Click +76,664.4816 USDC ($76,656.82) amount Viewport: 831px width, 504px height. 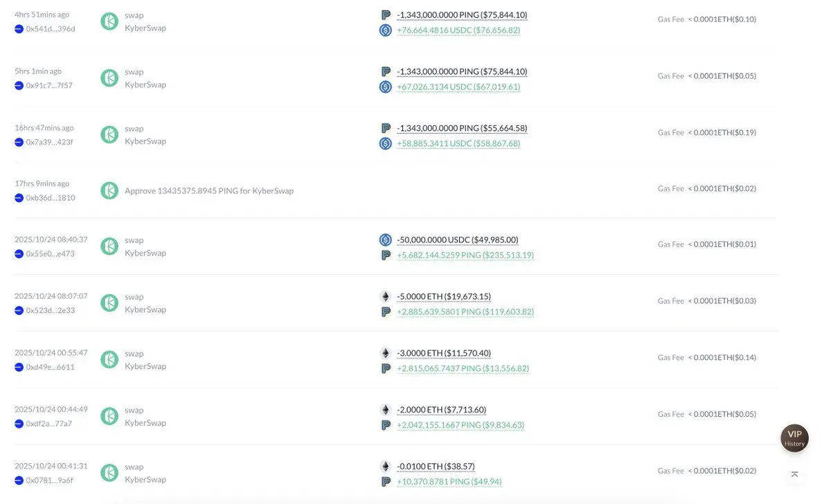pos(458,30)
